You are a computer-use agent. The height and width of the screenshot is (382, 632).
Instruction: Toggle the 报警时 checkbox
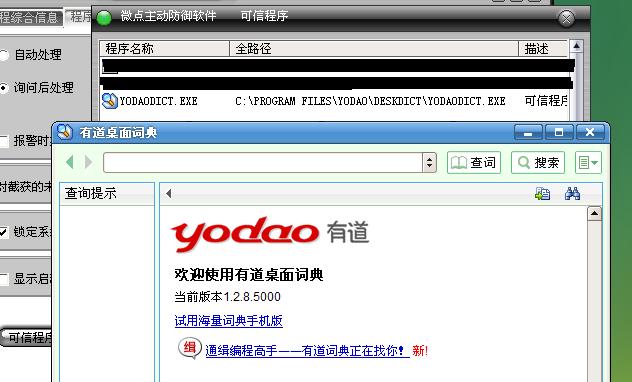point(4,141)
